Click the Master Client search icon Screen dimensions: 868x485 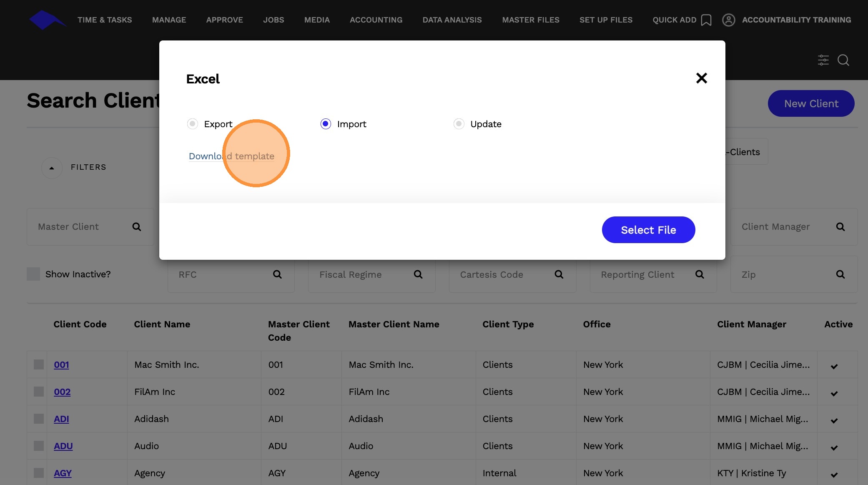pyautogui.click(x=136, y=227)
